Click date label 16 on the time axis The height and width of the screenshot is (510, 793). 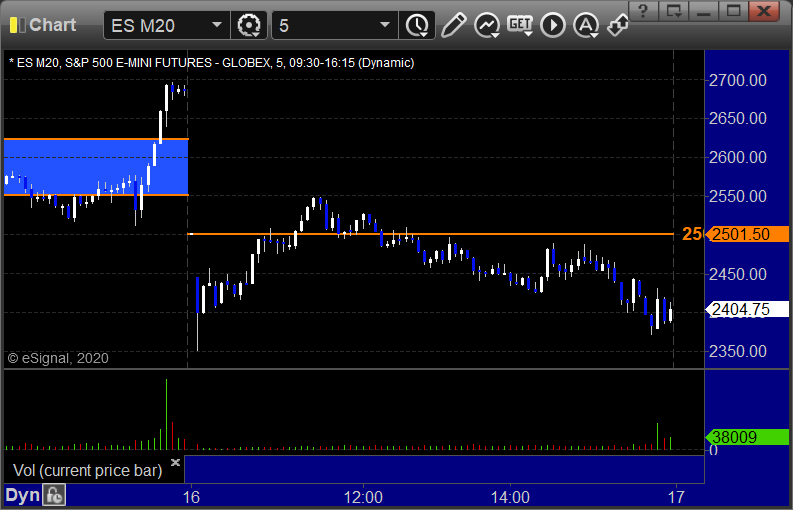pos(191,497)
